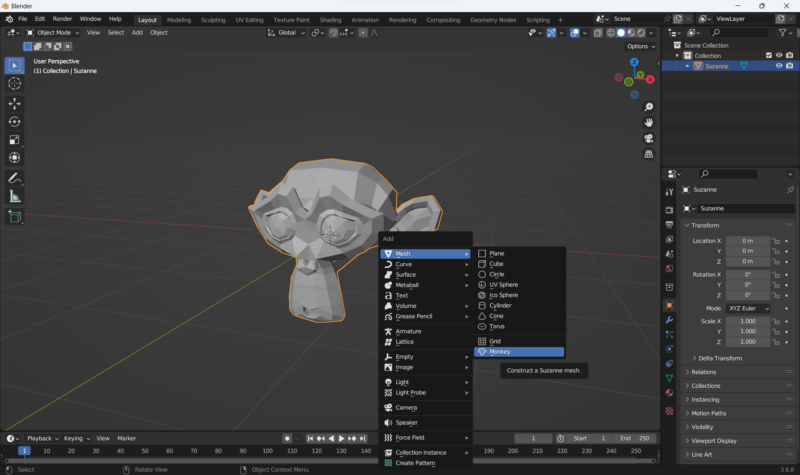Image resolution: width=800 pixels, height=475 pixels.
Task: Select the Scale tool
Action: tap(14, 140)
